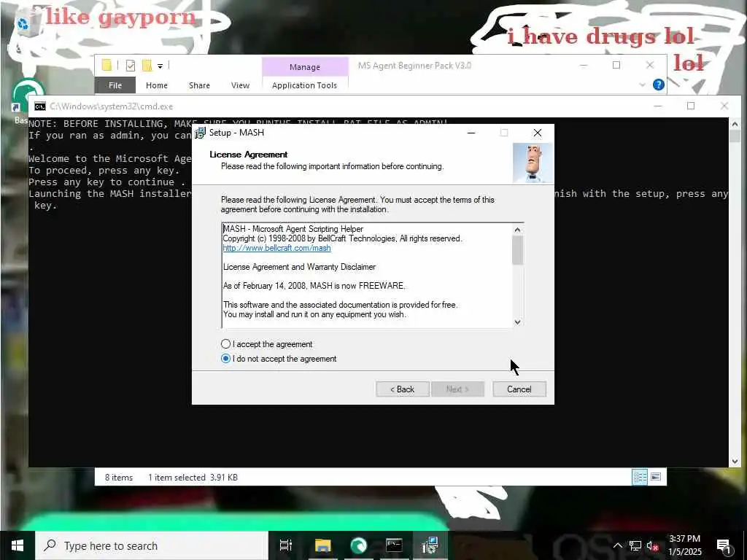Switch Explorer to Details view icon
This screenshot has width=747, height=560.
pos(640,477)
